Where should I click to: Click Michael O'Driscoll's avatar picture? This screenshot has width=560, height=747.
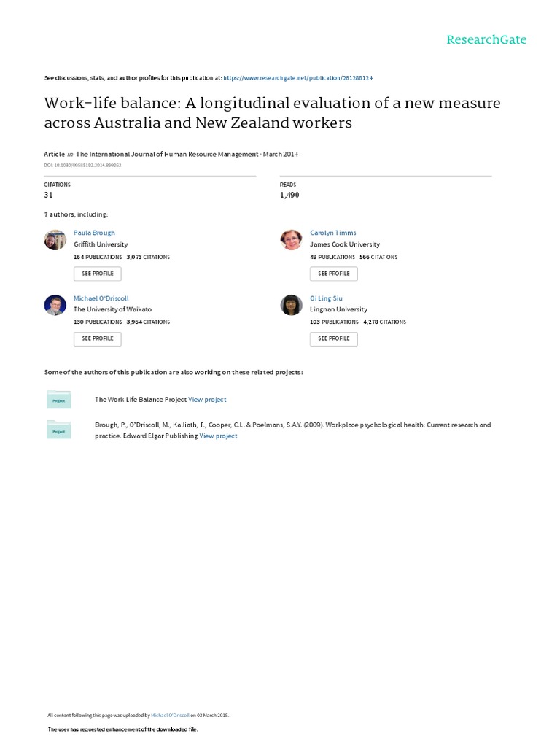55,305
